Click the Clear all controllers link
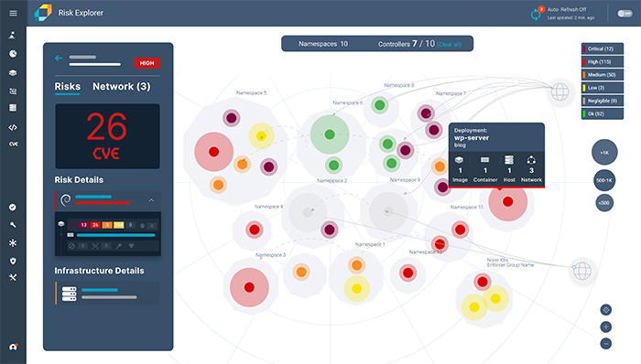Screen dimensions: 641x364 (x=449, y=45)
